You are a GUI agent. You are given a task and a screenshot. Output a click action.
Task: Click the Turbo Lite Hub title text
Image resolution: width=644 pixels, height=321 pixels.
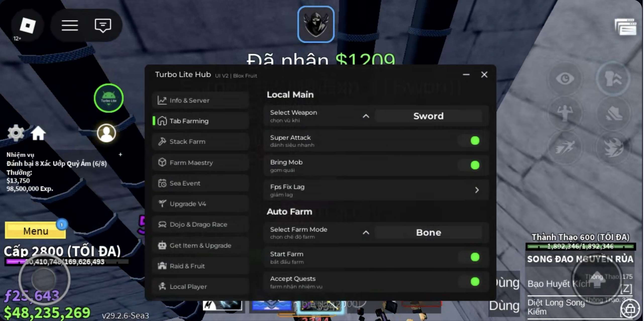coord(183,74)
